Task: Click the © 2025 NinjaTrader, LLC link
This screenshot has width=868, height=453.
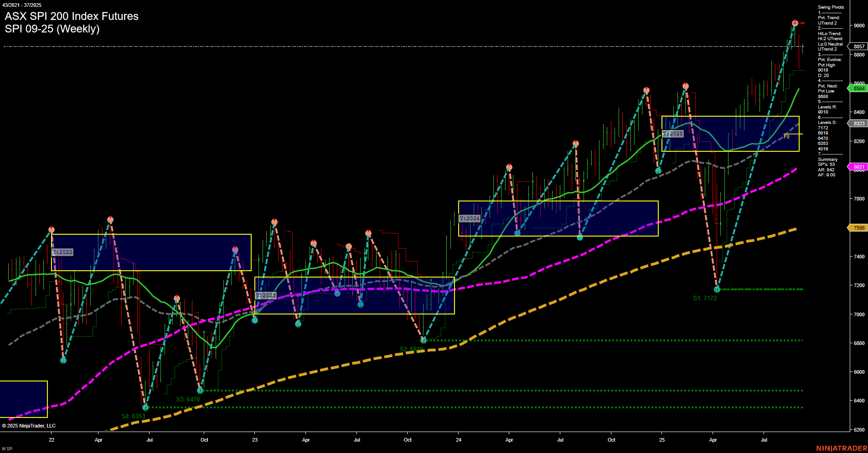Action: (x=29, y=425)
